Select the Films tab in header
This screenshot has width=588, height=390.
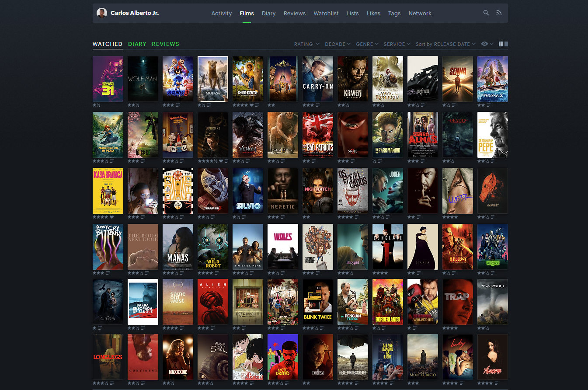tap(247, 13)
